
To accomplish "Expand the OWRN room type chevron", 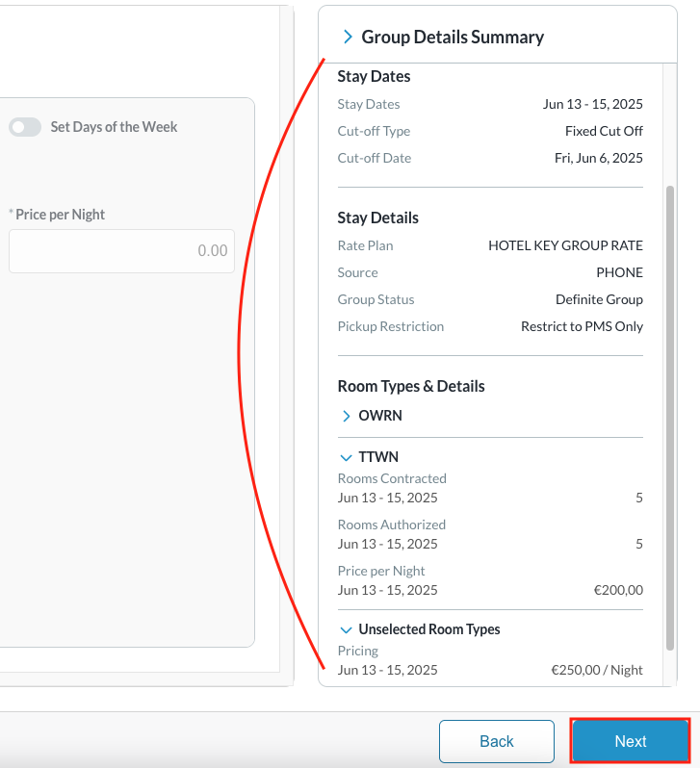I will tap(347, 417).
